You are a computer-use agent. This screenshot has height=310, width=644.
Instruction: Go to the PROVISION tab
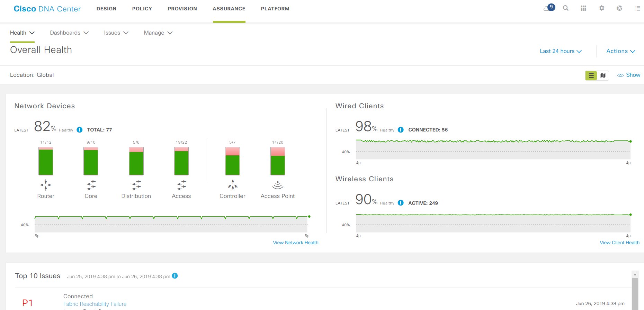click(x=182, y=9)
